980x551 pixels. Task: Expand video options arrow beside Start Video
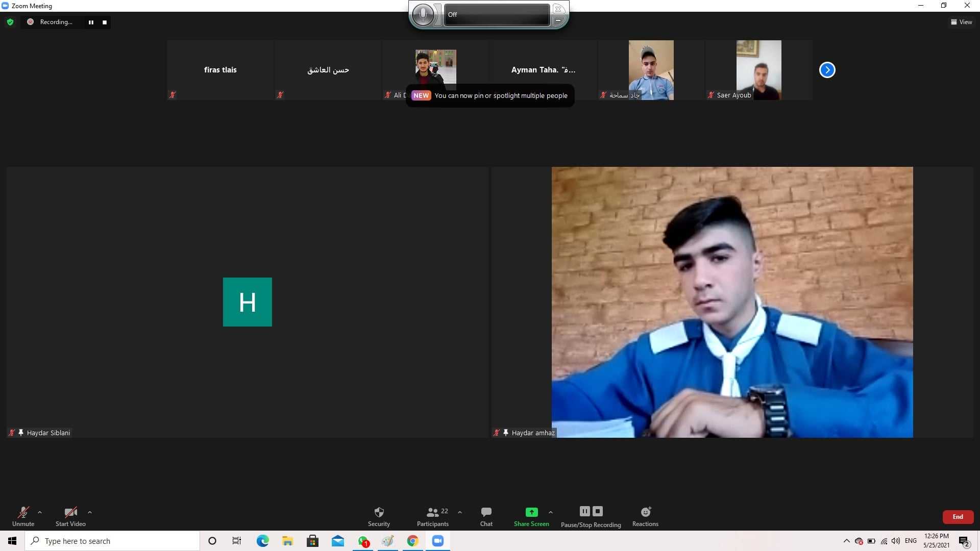tap(90, 512)
